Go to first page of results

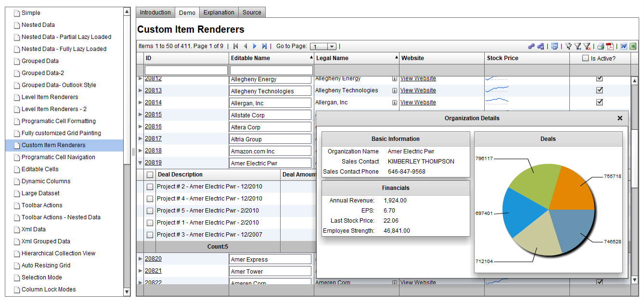[235, 46]
